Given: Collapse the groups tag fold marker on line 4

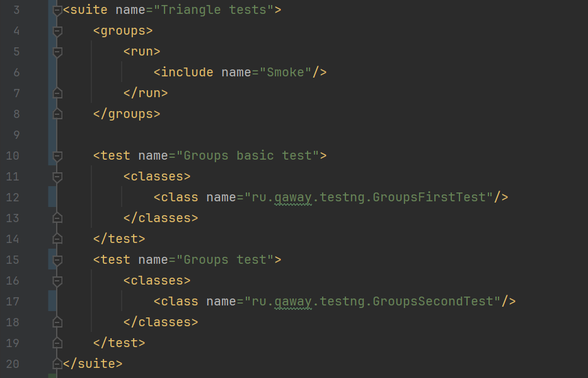Looking at the screenshot, I should (x=57, y=32).
